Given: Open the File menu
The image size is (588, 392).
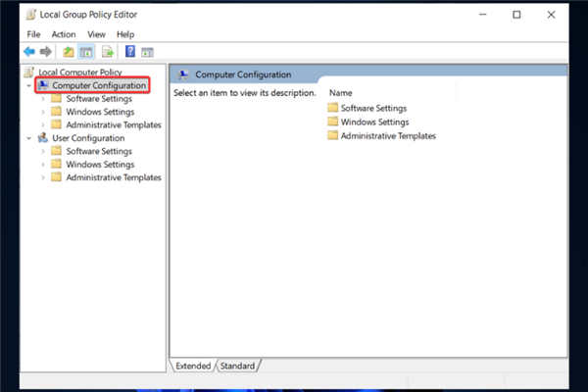Looking at the screenshot, I should 33,34.
